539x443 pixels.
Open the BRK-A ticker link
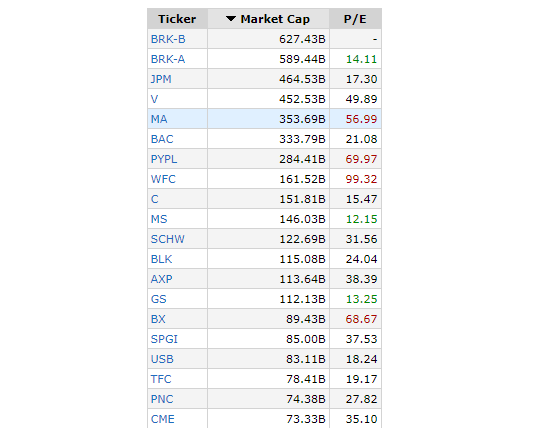168,59
